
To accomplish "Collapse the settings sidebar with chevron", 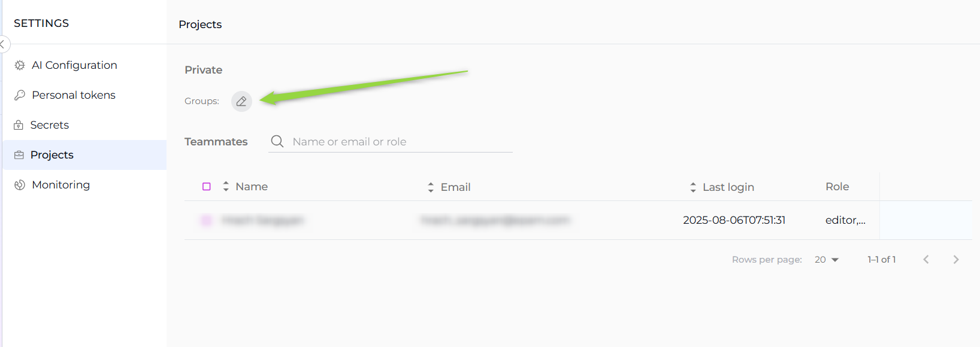I will click(x=3, y=44).
